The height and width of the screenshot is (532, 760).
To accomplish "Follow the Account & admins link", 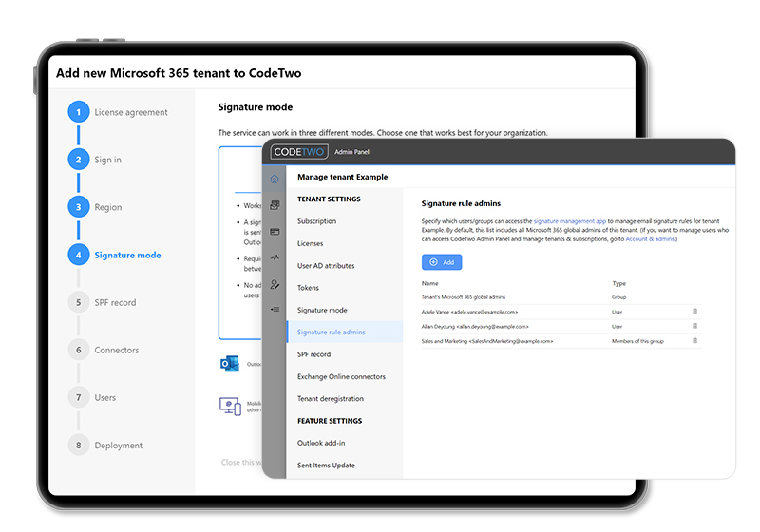I will [651, 238].
